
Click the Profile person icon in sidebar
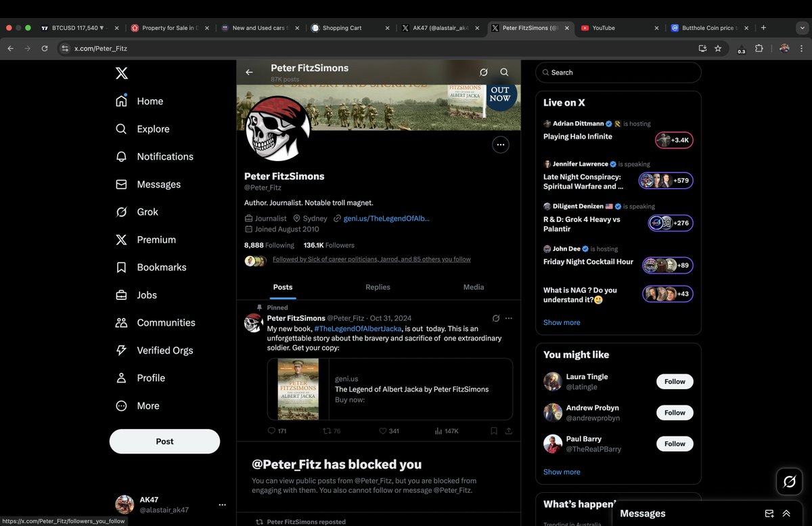coord(121,378)
